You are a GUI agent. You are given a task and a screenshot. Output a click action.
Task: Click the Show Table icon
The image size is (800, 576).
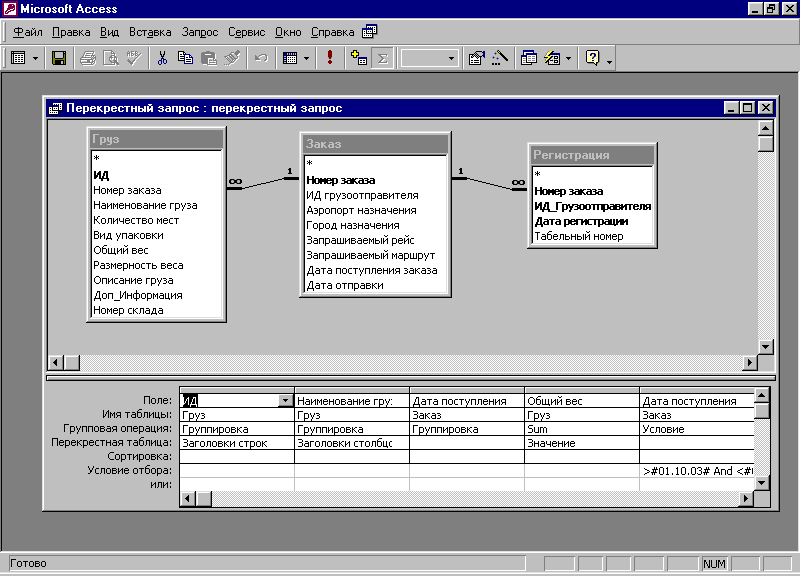coord(359,58)
